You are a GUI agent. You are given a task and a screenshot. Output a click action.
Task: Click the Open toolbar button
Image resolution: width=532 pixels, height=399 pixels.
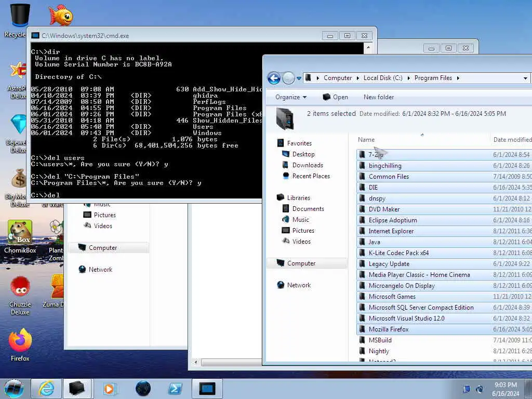pyautogui.click(x=335, y=97)
